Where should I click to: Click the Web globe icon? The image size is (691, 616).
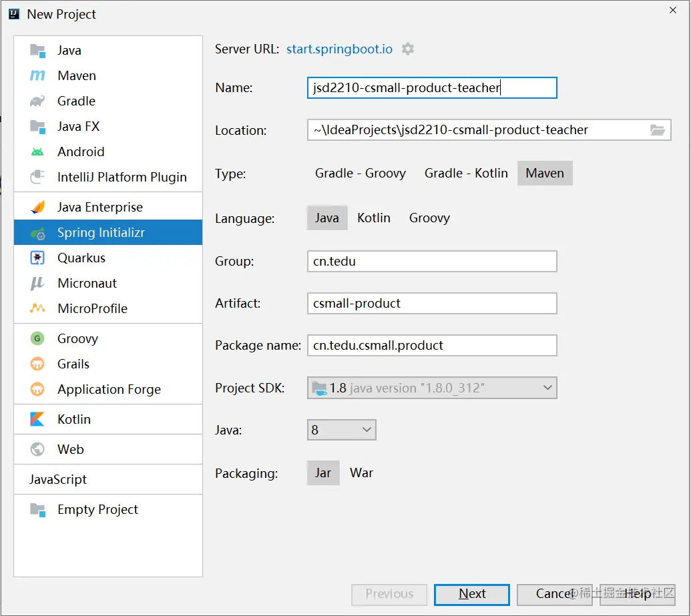click(37, 449)
